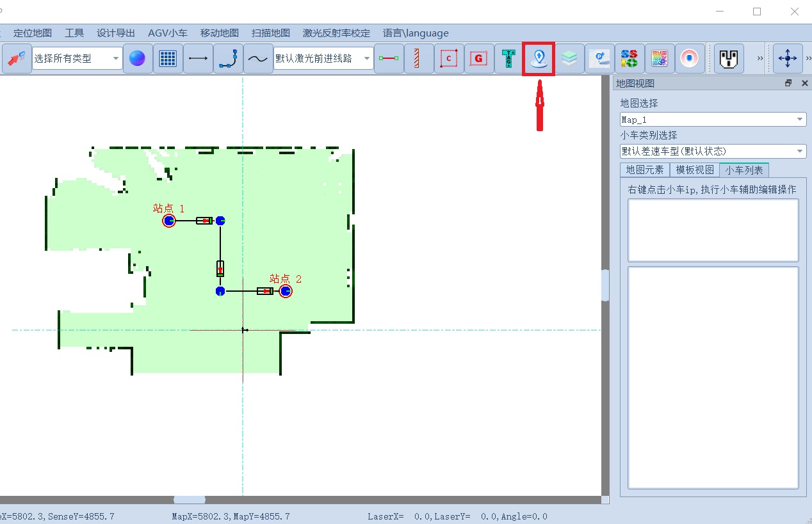Open the 设计导出 menu
Screen dimensions: 812x524
(x=116, y=33)
